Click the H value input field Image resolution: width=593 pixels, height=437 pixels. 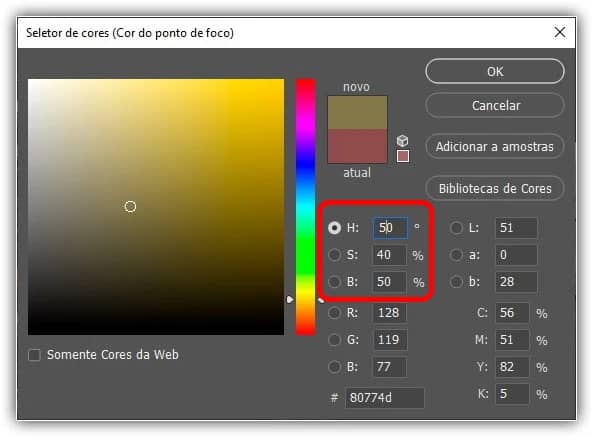pos(390,228)
